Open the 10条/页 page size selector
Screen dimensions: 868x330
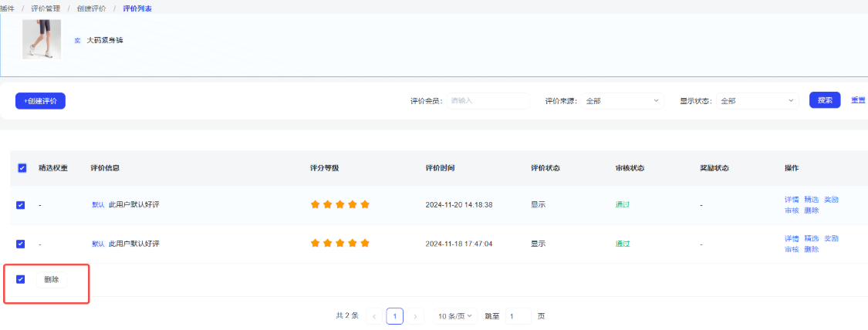pos(455,316)
